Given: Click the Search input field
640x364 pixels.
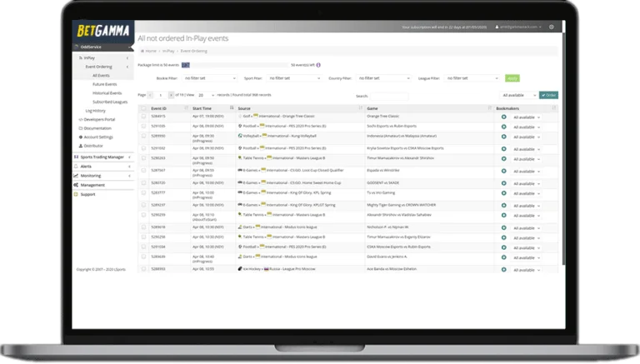Looking at the screenshot, I should pos(388,96).
